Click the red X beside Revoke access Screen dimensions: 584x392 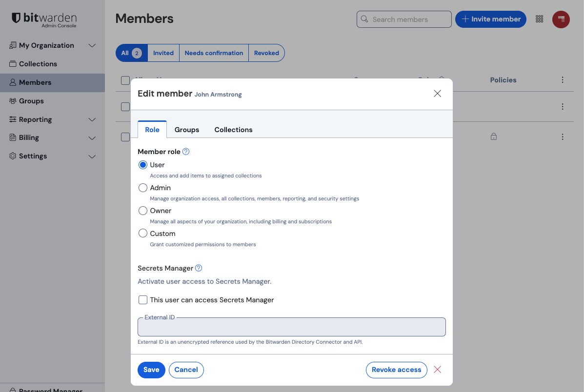pos(437,370)
